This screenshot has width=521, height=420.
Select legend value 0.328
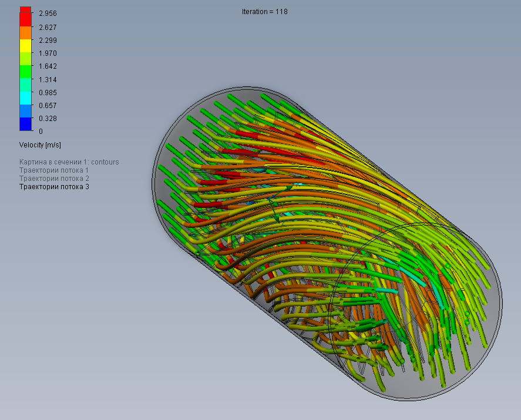coord(48,118)
